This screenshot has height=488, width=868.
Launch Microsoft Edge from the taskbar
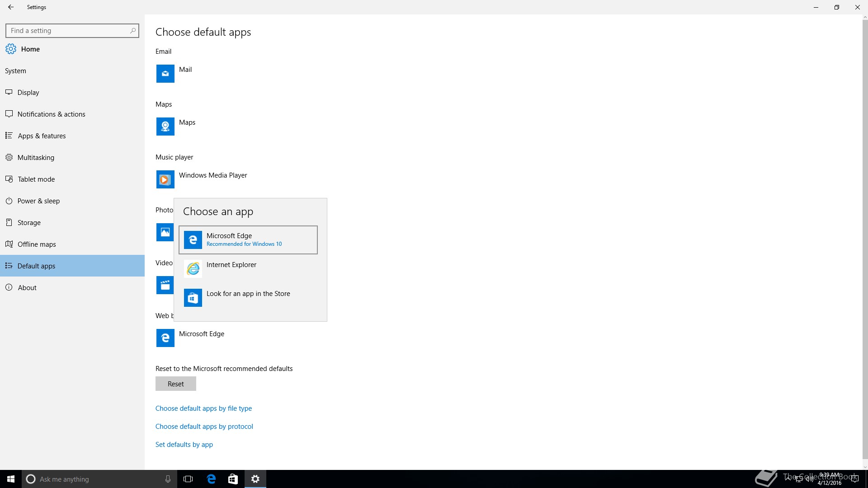pyautogui.click(x=211, y=479)
